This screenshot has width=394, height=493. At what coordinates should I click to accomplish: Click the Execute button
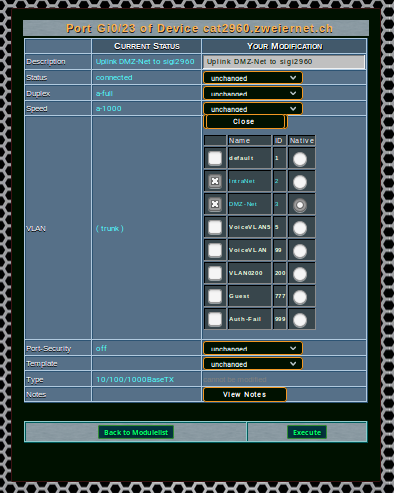[x=307, y=432]
